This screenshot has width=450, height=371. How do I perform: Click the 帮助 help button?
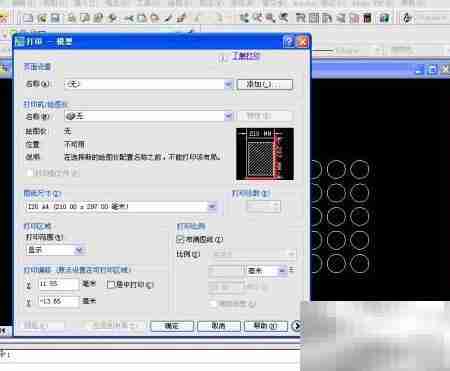[266, 326]
